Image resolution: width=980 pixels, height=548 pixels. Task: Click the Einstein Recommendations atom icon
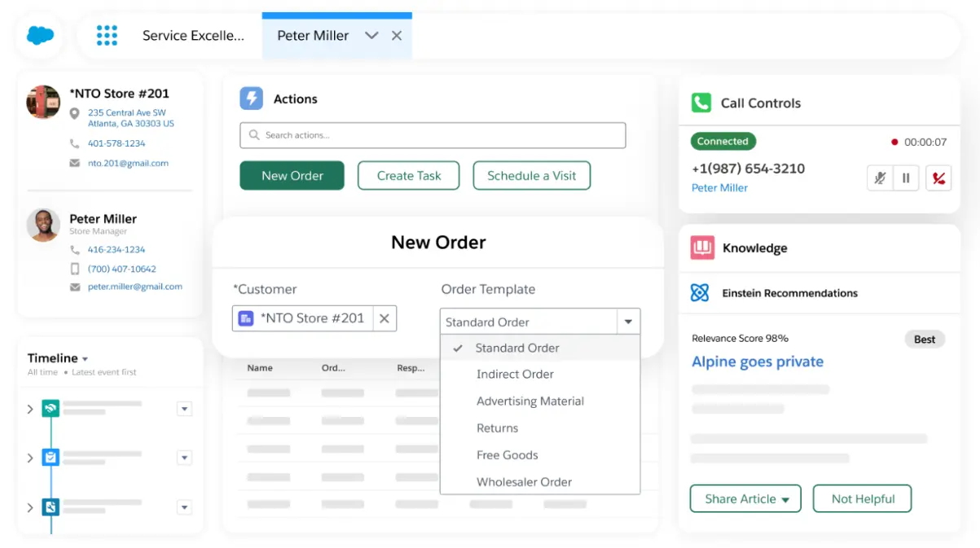[x=700, y=293]
